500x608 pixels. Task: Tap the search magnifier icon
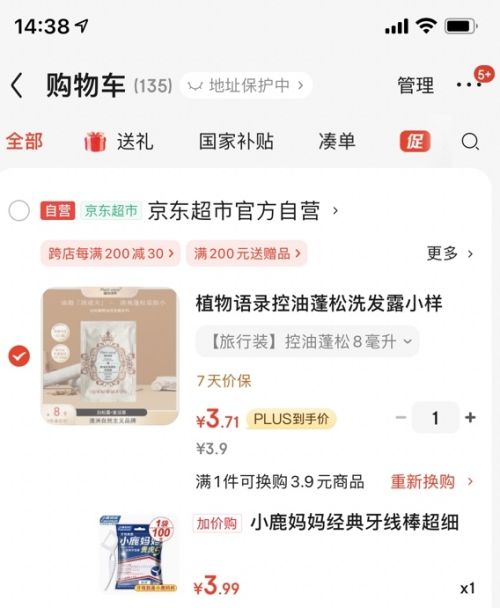coord(470,142)
